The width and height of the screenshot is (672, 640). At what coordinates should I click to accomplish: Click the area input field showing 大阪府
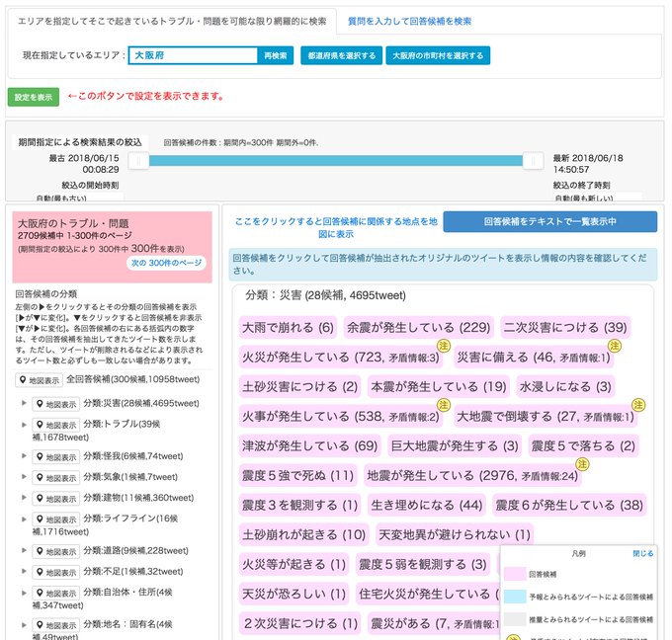[x=193, y=55]
